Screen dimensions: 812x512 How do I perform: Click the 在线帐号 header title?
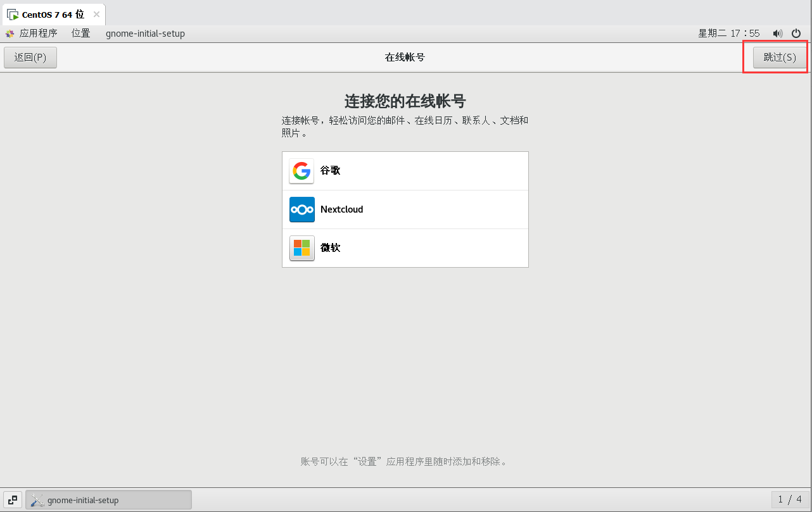coord(405,57)
